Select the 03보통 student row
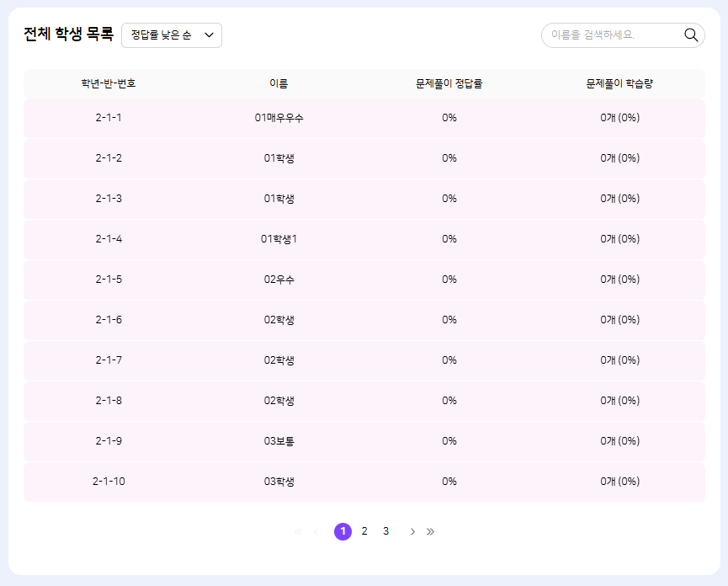 pos(279,441)
